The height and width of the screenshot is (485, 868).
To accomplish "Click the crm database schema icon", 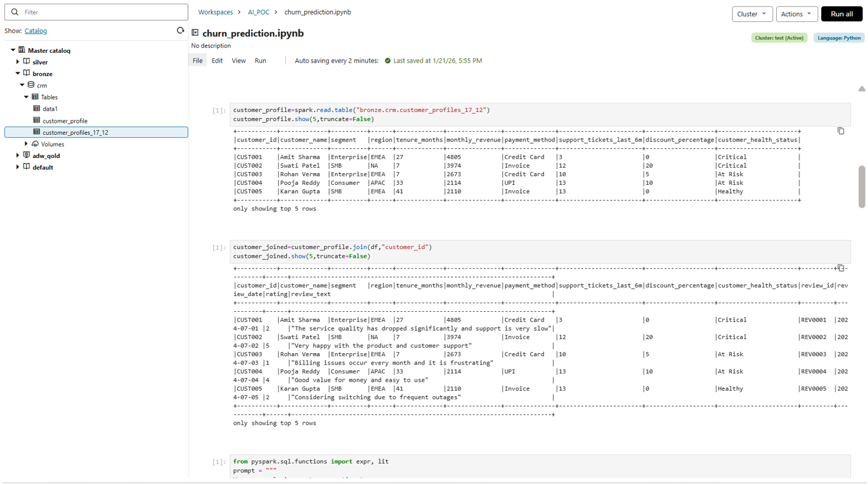I will pos(31,85).
